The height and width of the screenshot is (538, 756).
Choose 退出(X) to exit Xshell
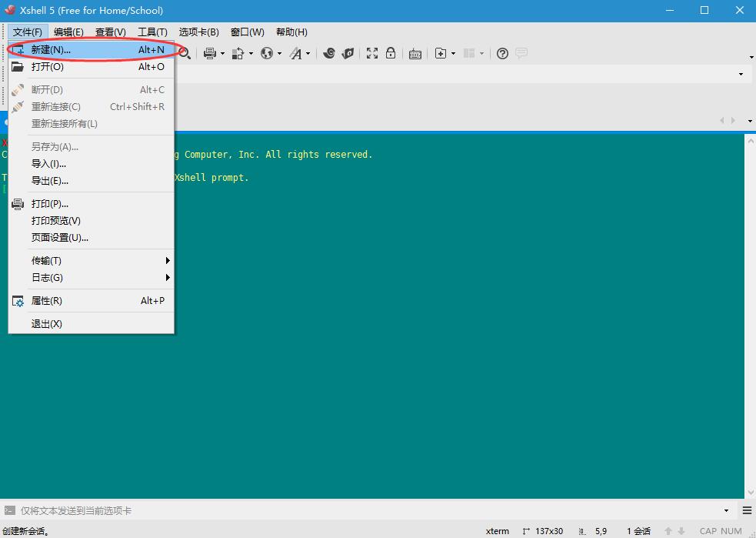click(x=91, y=324)
